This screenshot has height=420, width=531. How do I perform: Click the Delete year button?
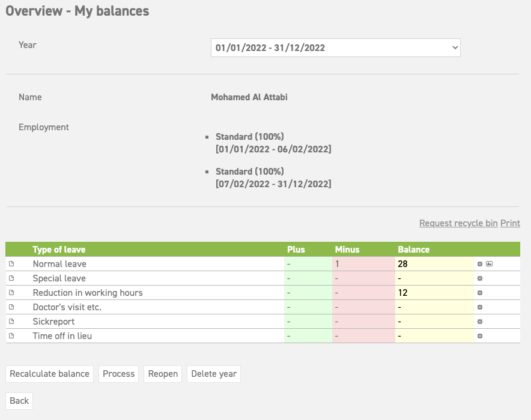[213, 373]
